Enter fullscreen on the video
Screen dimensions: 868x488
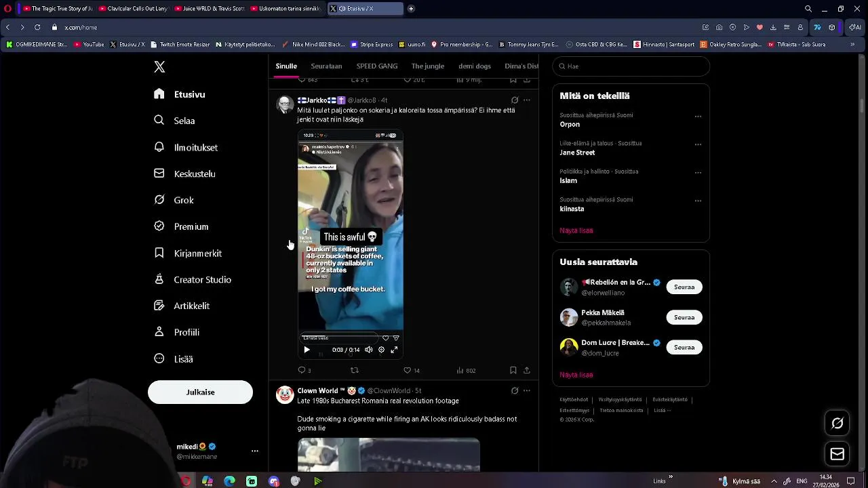394,350
